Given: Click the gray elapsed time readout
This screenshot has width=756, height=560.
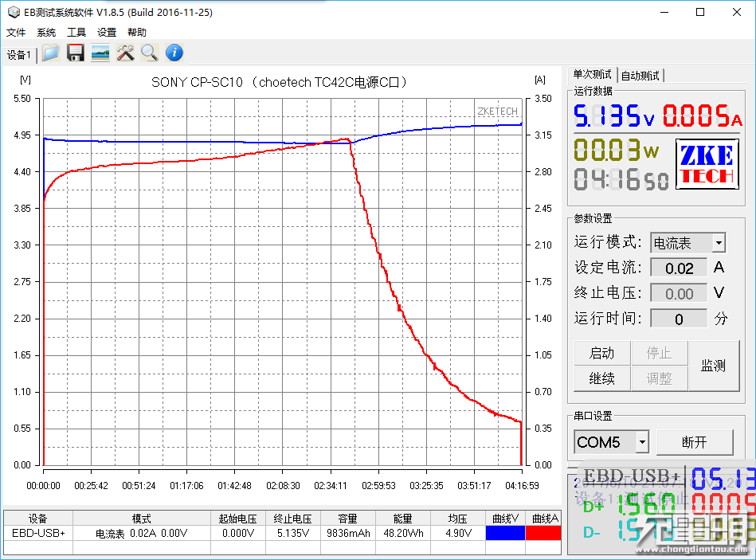Looking at the screenshot, I should click(621, 179).
